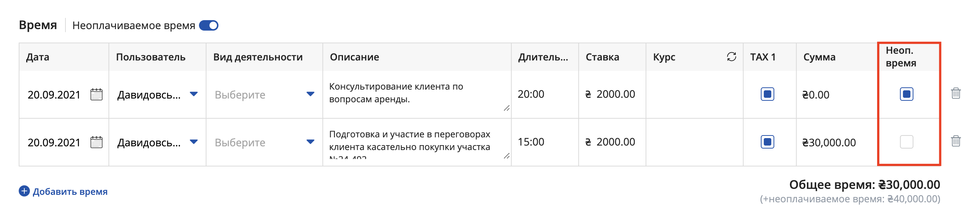This screenshot has width=980, height=212.
Task: Check non-billable time box for 15:00 entry
Action: (x=907, y=142)
